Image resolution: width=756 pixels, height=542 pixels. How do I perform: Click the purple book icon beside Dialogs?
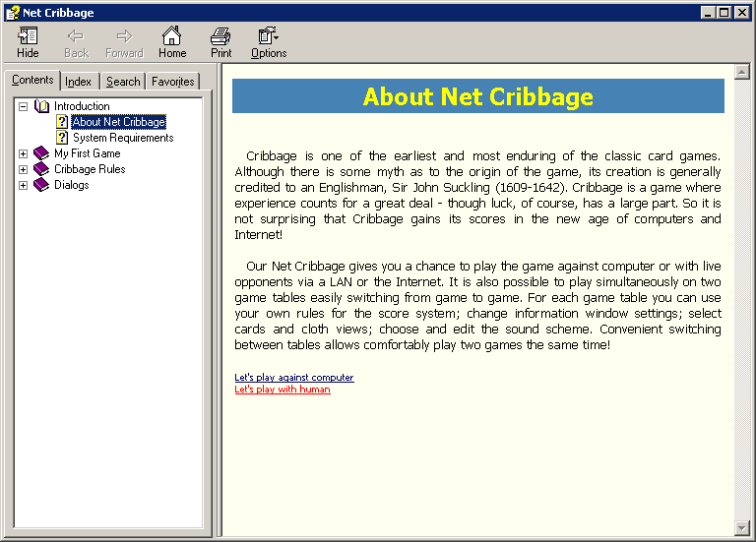coord(41,185)
